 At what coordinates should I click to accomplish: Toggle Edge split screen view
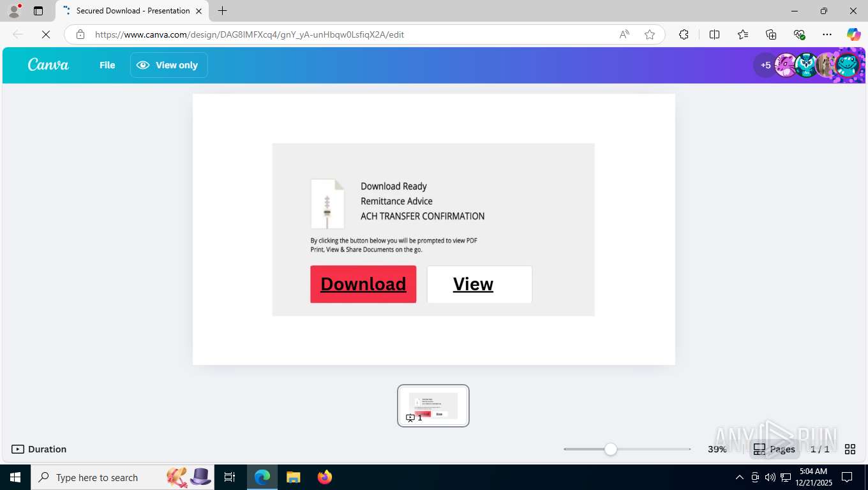pos(715,34)
